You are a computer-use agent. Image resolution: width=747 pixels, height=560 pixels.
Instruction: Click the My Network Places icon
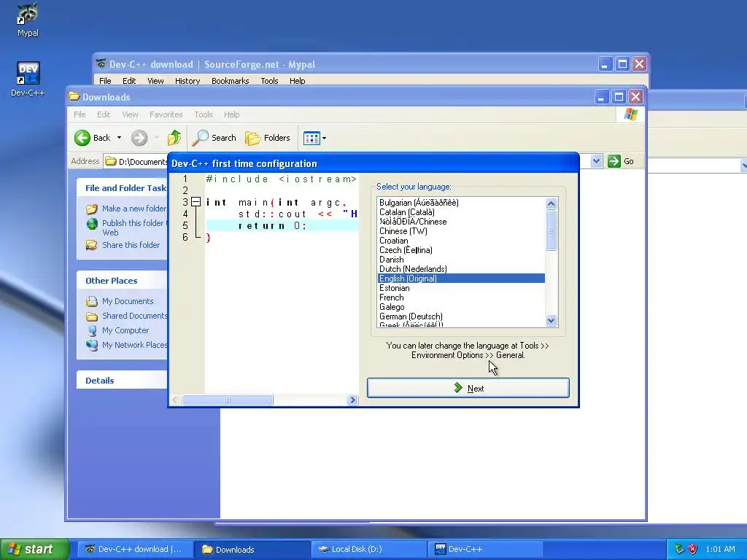pos(92,345)
